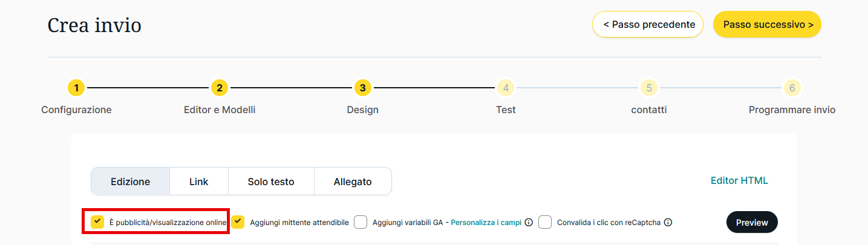The image size is (868, 245).
Task: Advance to step 4 Test circle
Action: [x=506, y=88]
